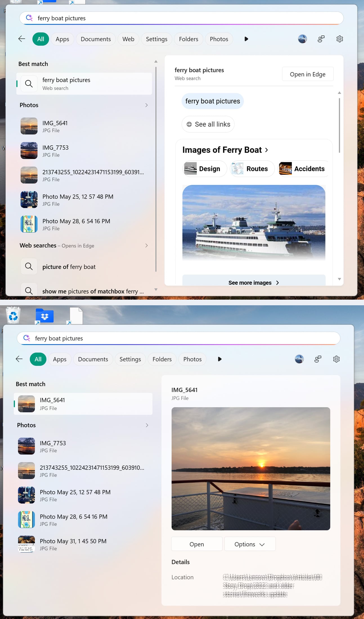Select the Documents tab in the web-search window

[96, 39]
